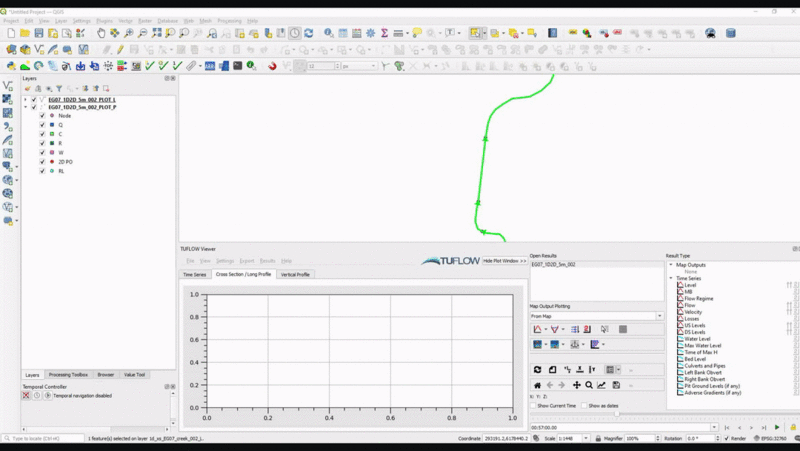Uncheck the Node sublayer checkbox
The height and width of the screenshot is (451, 800).
(x=42, y=116)
